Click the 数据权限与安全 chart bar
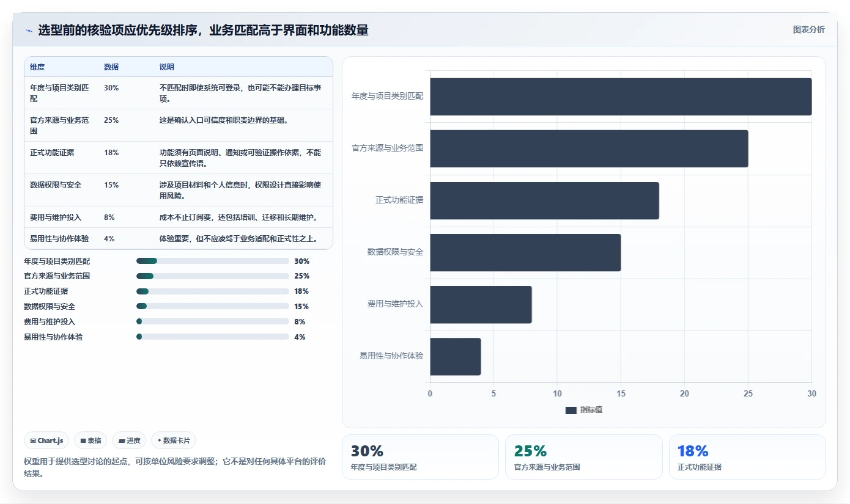Viewport: 850px width, 504px height. pos(525,252)
